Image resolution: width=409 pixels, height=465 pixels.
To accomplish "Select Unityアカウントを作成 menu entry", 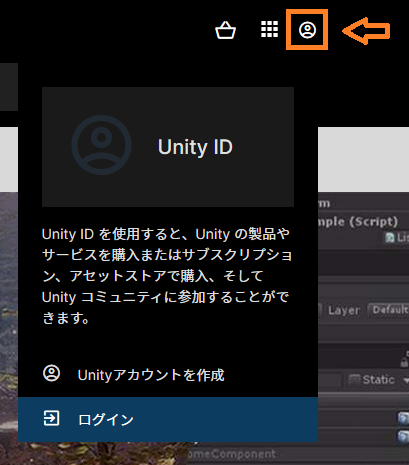I will click(x=168, y=375).
